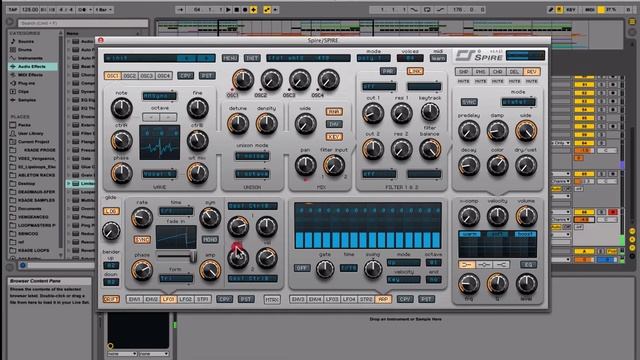Click the browser search field
The image size is (640, 360).
[x=83, y=23]
